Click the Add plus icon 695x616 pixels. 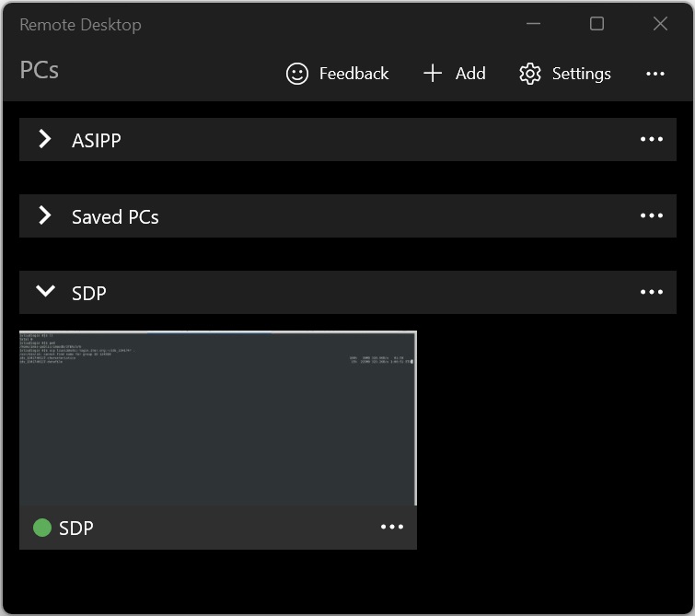tap(433, 74)
